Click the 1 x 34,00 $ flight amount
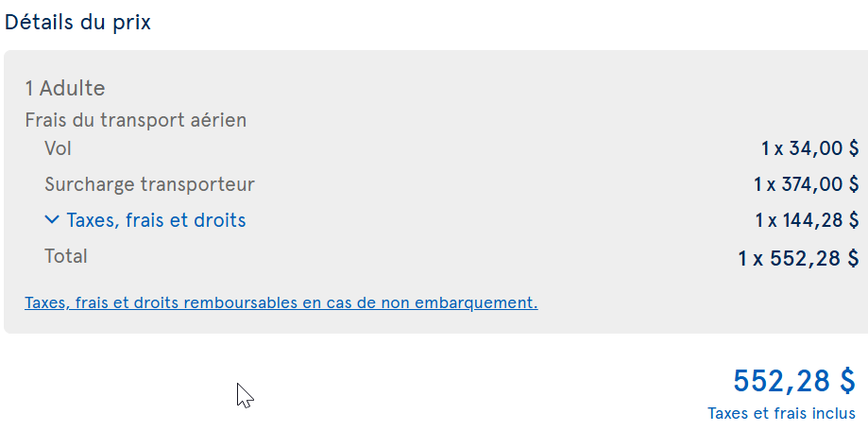 tap(809, 148)
